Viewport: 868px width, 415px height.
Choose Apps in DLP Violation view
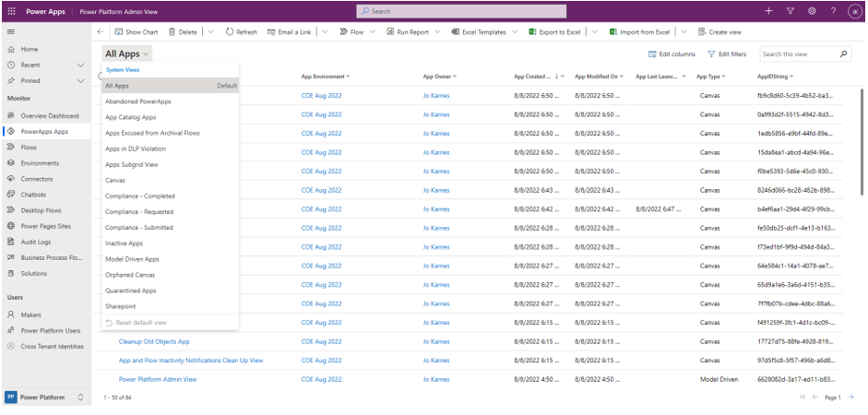click(x=136, y=148)
